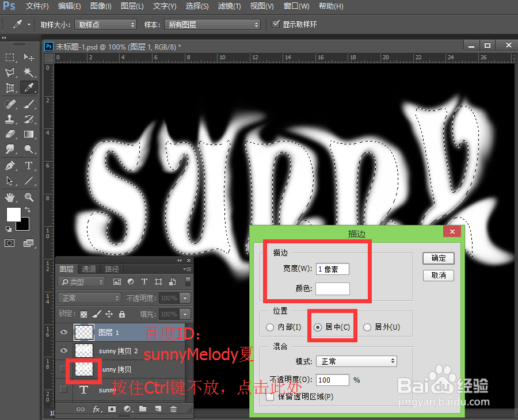Open layer filter type (类型) dropdown
The image size is (518, 420).
click(x=81, y=282)
